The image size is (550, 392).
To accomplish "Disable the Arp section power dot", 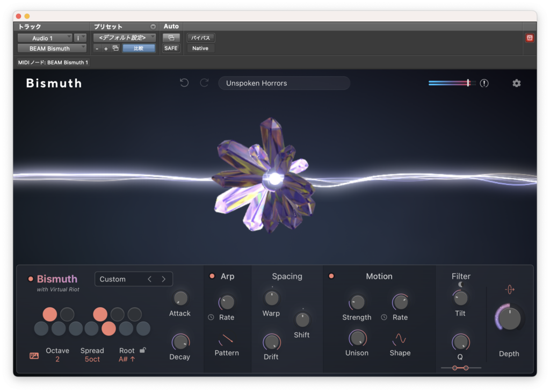I will 212,276.
